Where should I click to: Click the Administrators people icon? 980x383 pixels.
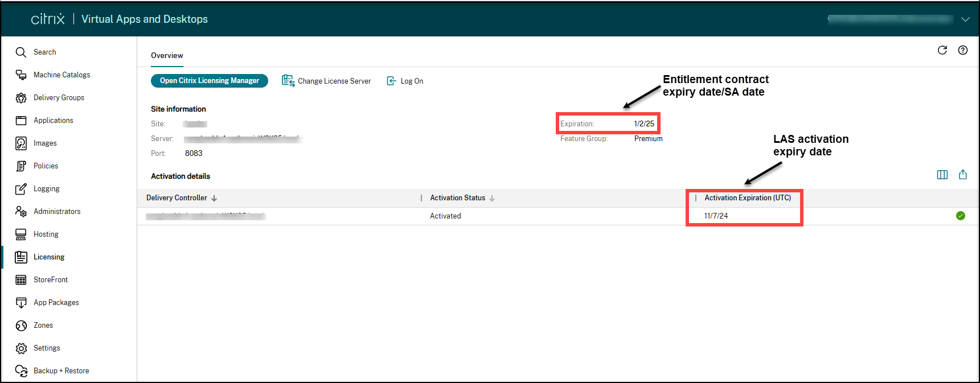(21, 212)
